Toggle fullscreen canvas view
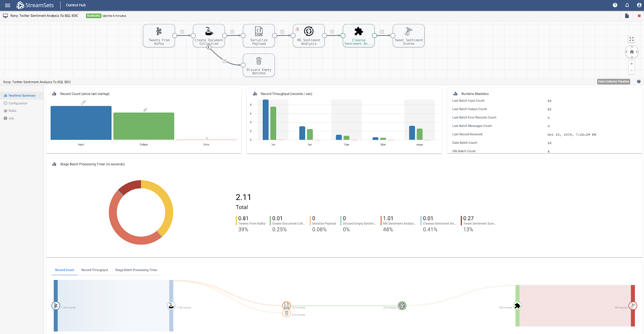 coord(631,39)
